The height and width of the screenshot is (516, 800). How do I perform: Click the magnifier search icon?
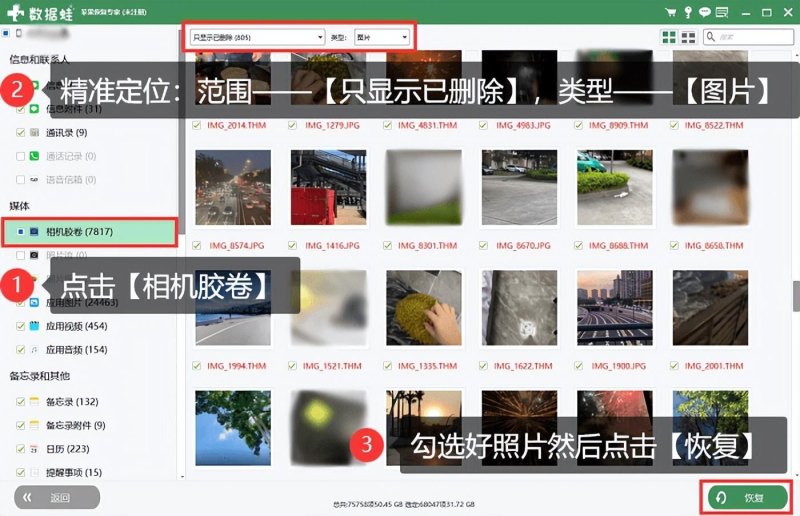(x=710, y=37)
